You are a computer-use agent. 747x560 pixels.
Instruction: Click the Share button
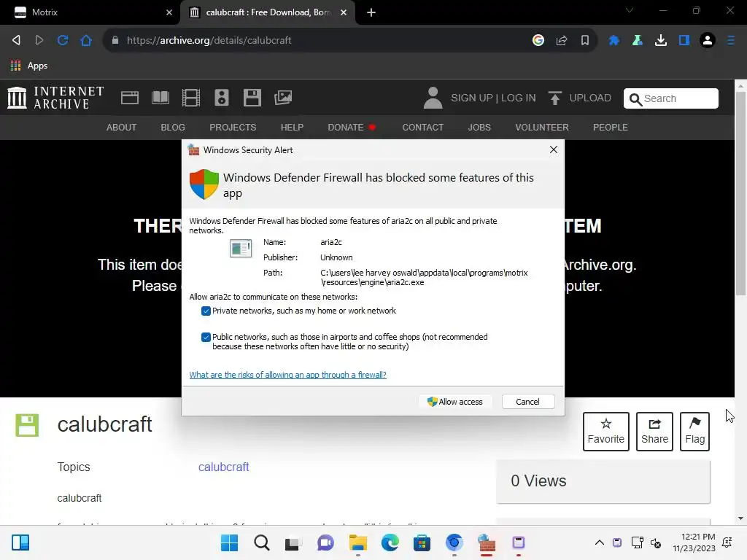point(654,432)
